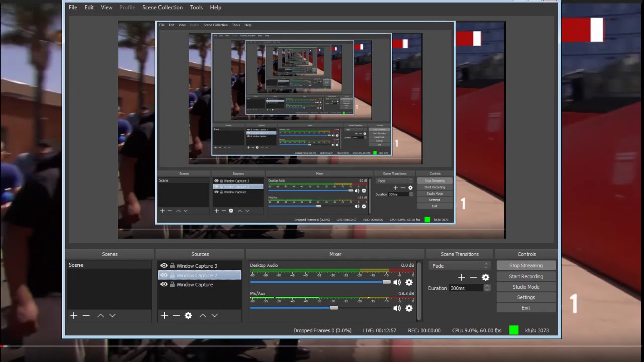
Task: Open the Help menu
Action: click(x=215, y=7)
